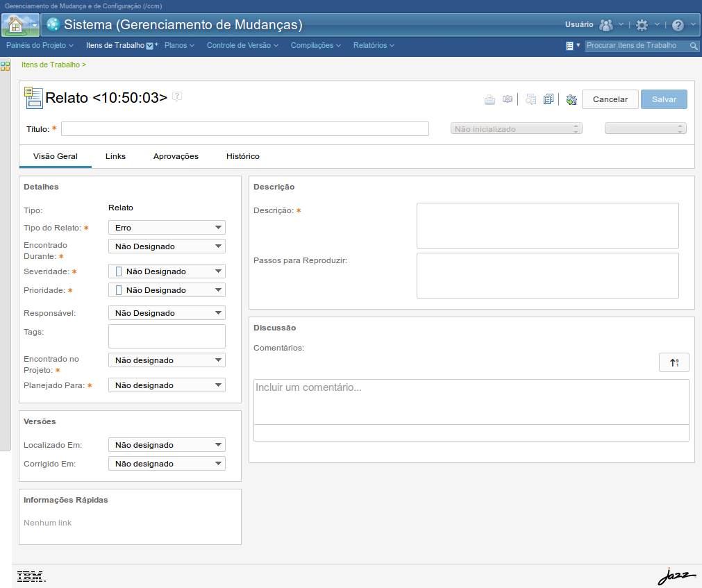Click the help question mark icon

click(x=678, y=25)
